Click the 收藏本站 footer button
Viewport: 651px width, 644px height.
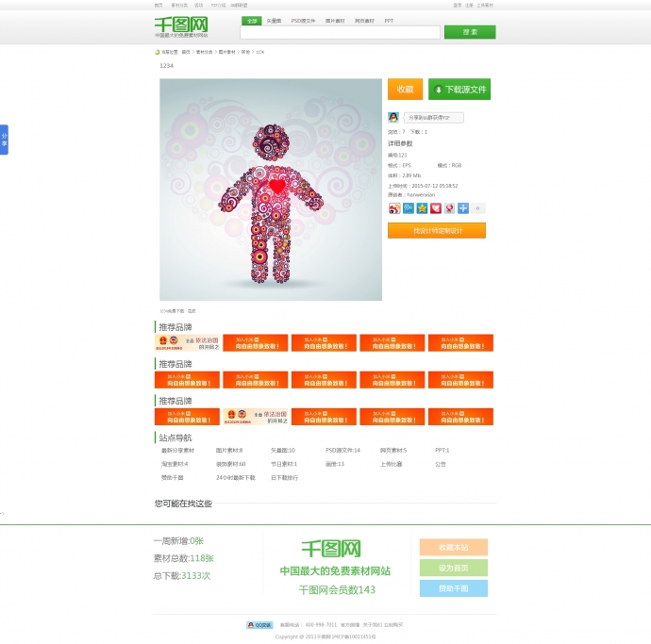[x=454, y=547]
